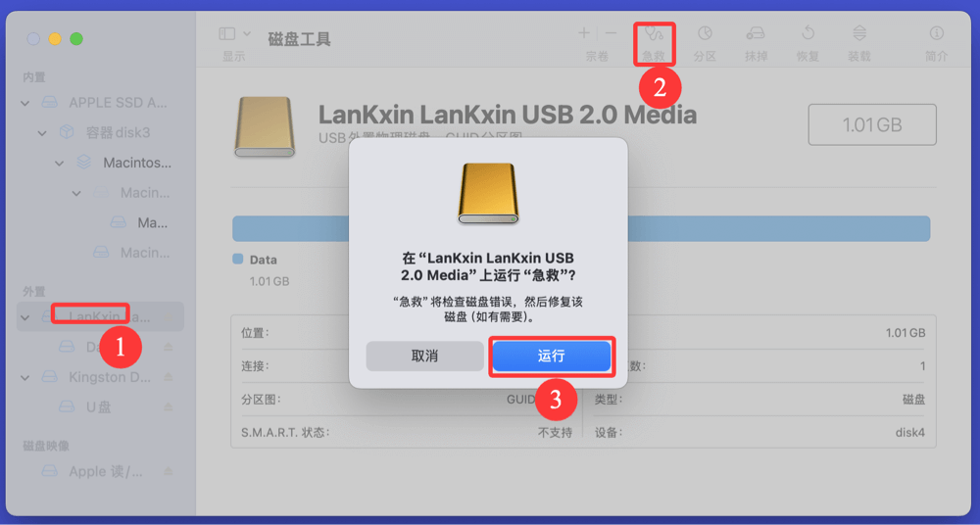
Task: Open the Info (简介) icon
Action: point(936,33)
